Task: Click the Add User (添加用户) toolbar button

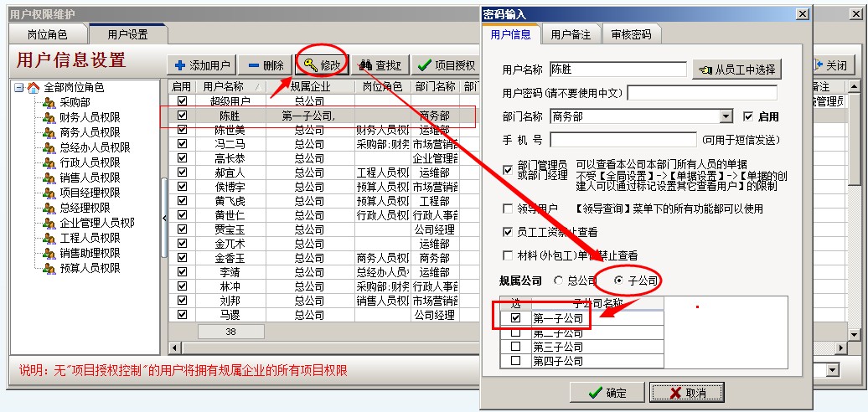Action: pos(203,65)
